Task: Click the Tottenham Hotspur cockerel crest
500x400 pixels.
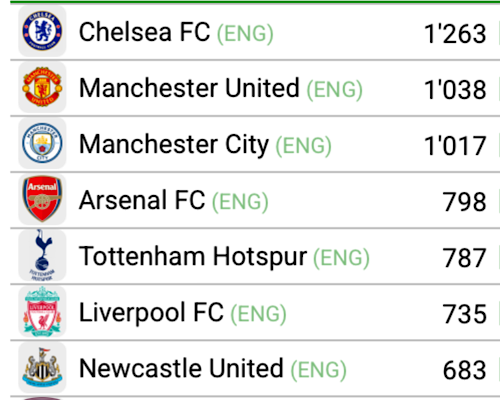Action: [x=42, y=255]
